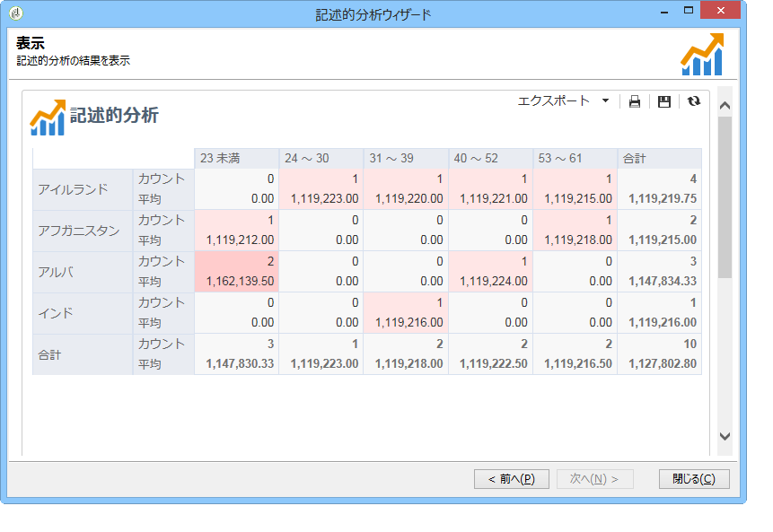Click the total cell 1,147,830.33
Image resolution: width=773 pixels, height=532 pixels.
(240, 363)
